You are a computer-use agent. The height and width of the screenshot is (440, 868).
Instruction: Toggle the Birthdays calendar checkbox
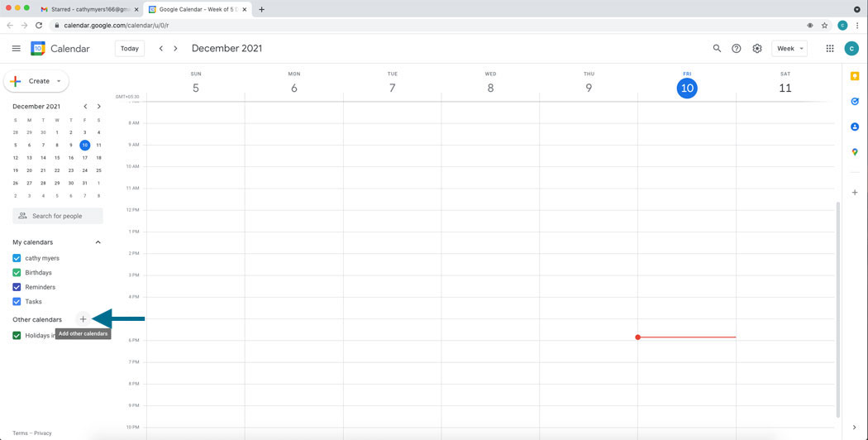[17, 273]
